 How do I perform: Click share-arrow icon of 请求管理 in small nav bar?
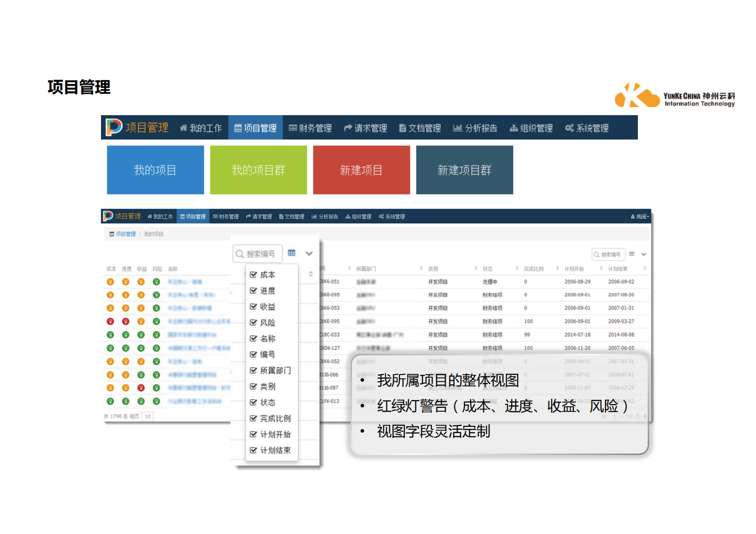click(248, 217)
